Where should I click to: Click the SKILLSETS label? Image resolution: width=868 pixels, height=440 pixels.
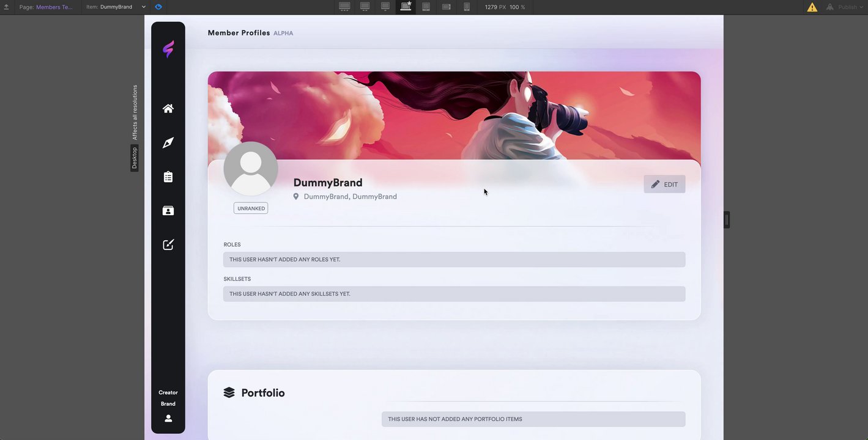click(x=237, y=279)
